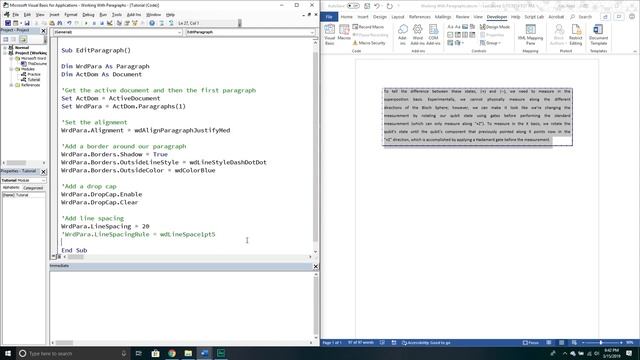Collapse the Modules folder in the project tree
The width and height of the screenshot is (640, 360).
click(11, 69)
